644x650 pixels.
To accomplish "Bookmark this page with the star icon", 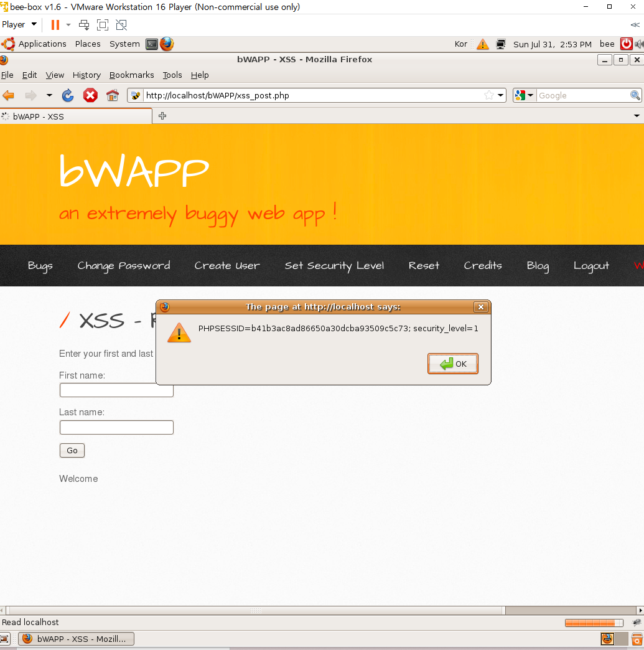I will 489,96.
